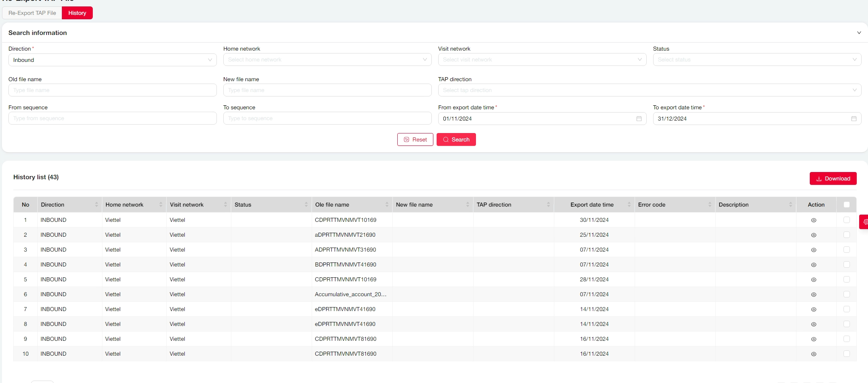868x383 pixels.
Task: Select row 8 checkbox
Action: (x=846, y=324)
